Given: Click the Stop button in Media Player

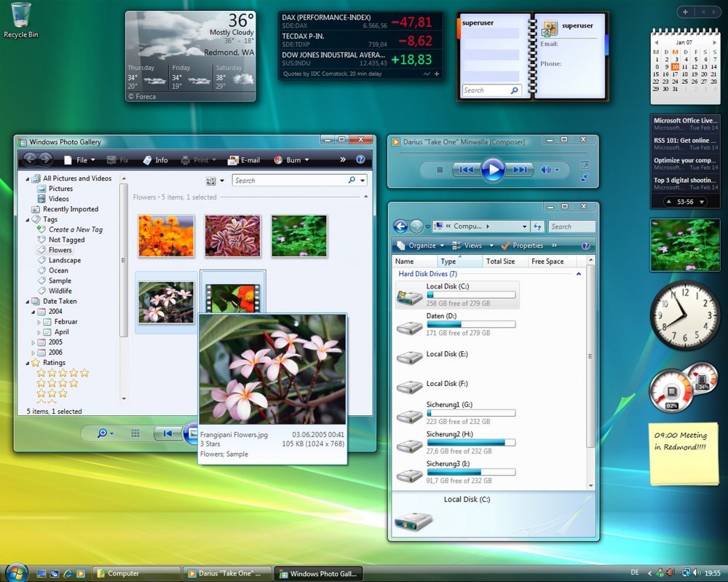Looking at the screenshot, I should (439, 170).
